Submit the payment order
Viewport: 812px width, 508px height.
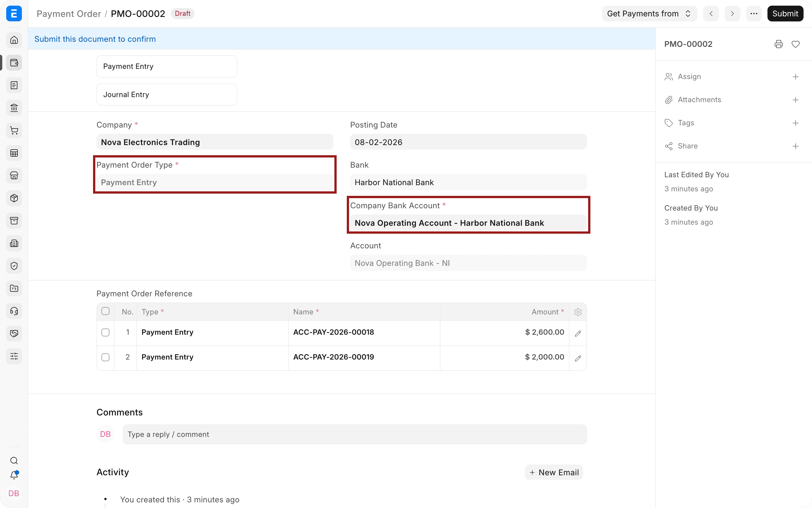[x=785, y=14]
